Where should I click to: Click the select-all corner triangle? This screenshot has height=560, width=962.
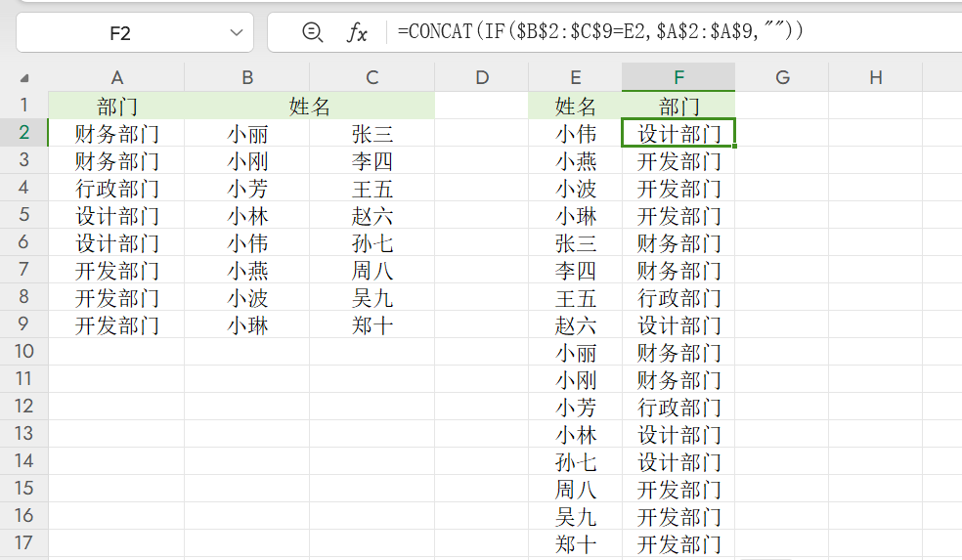click(24, 78)
